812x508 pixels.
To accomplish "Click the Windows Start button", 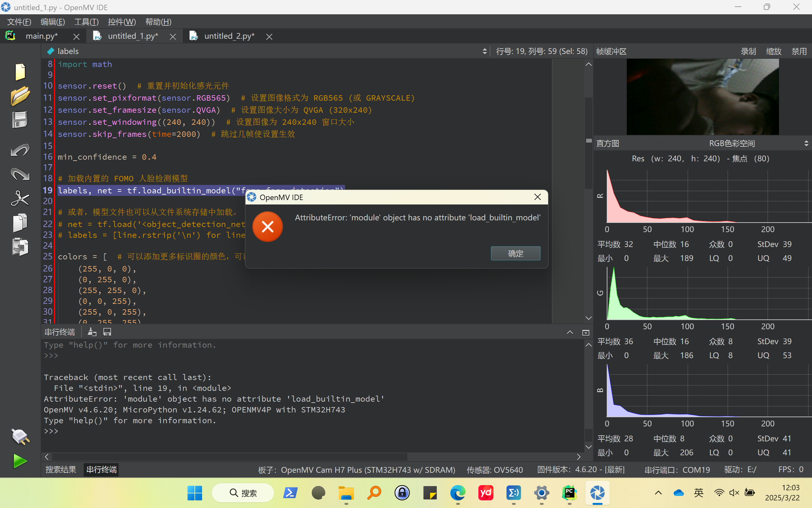I will (195, 493).
